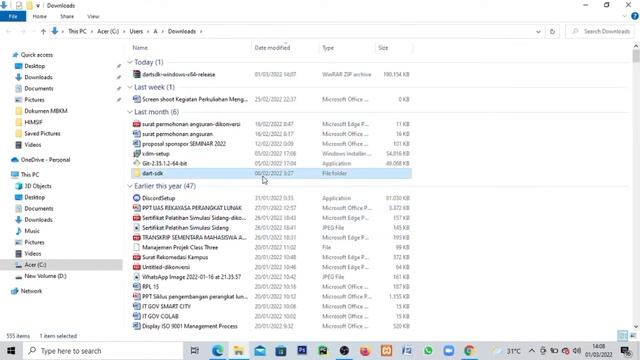
Task: Select 3D Objects under This PC
Action: (x=38, y=186)
